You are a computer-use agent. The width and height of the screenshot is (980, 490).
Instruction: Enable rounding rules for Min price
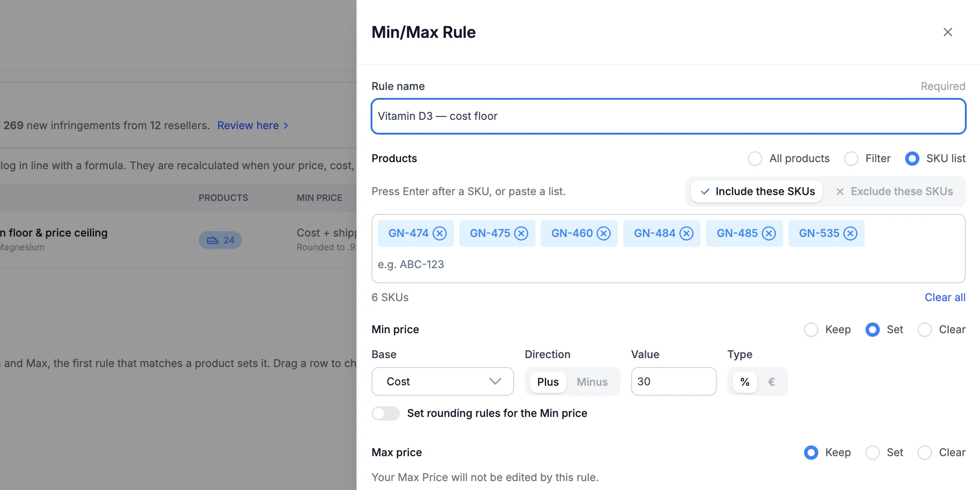point(386,413)
